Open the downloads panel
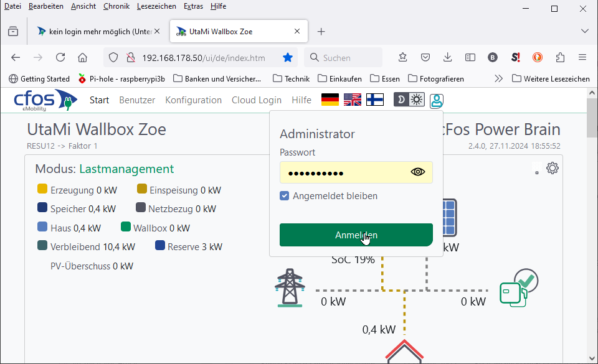The width and height of the screenshot is (598, 364). click(448, 57)
